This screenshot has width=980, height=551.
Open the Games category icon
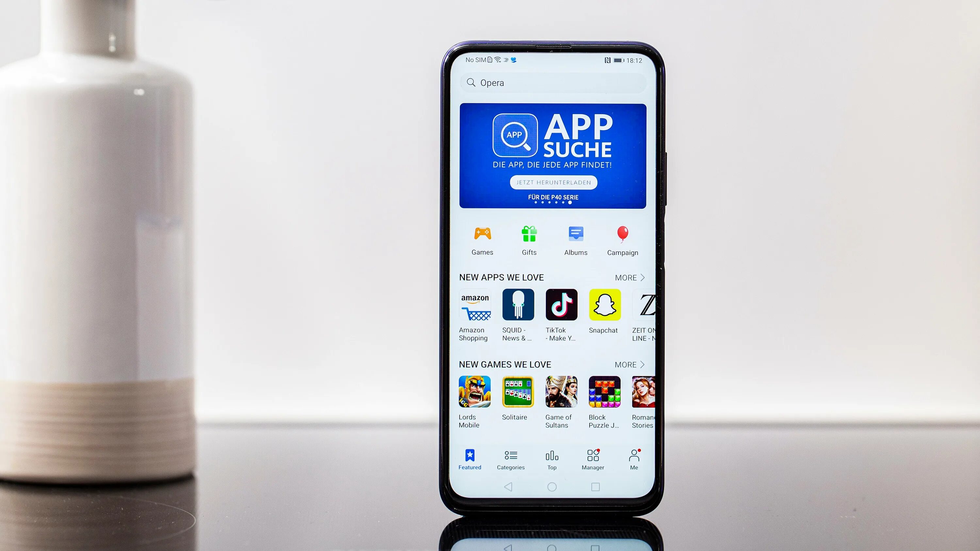click(483, 239)
